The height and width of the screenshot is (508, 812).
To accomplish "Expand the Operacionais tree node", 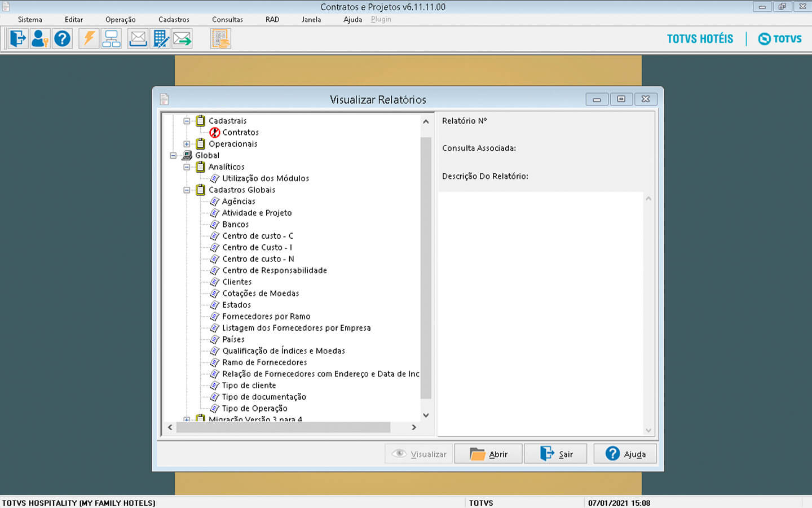I will 187,144.
